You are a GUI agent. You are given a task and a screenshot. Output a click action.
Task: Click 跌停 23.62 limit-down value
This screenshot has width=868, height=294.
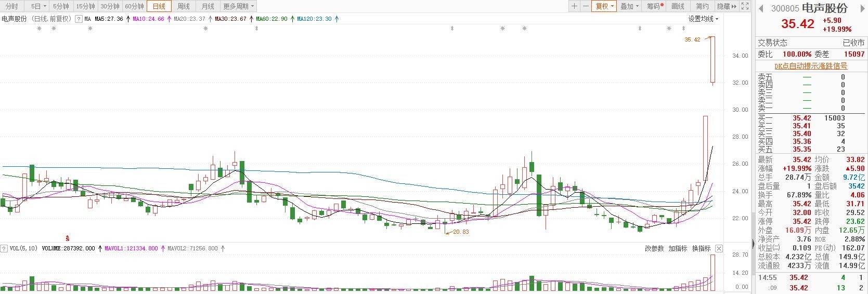854,221
